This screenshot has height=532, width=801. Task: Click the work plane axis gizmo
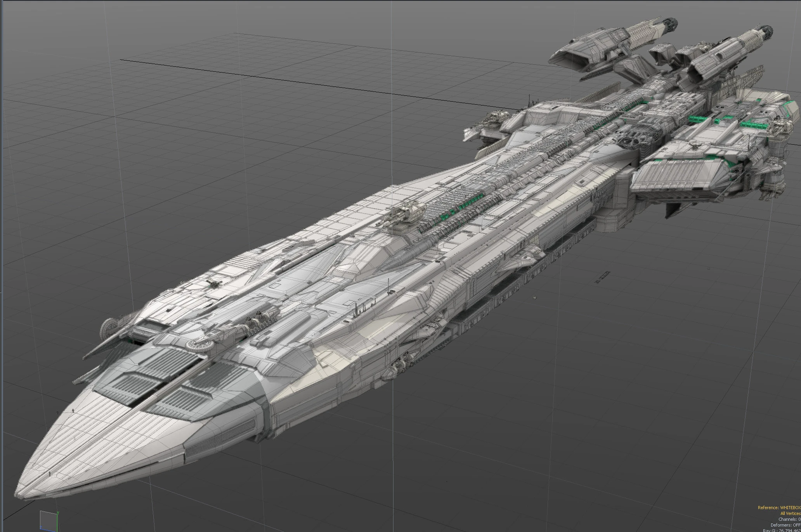point(48,520)
